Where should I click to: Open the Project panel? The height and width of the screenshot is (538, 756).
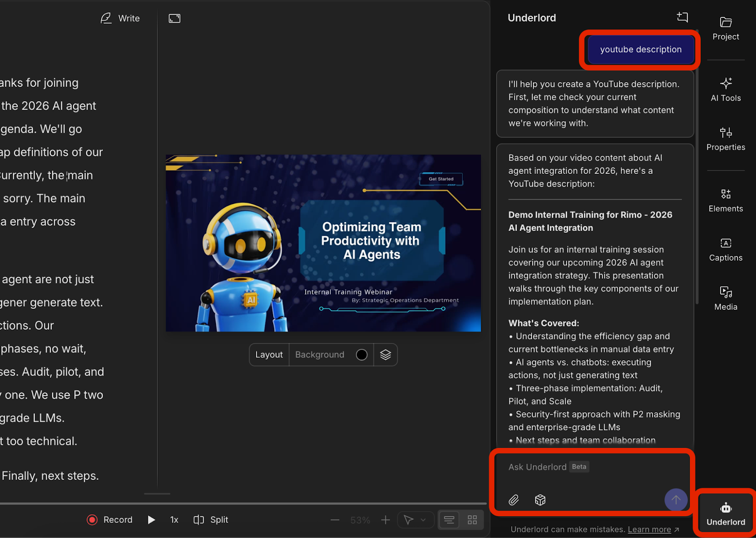pos(725,29)
